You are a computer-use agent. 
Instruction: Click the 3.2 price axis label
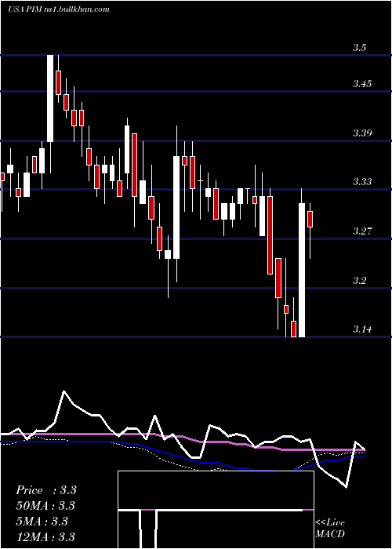[x=359, y=281]
